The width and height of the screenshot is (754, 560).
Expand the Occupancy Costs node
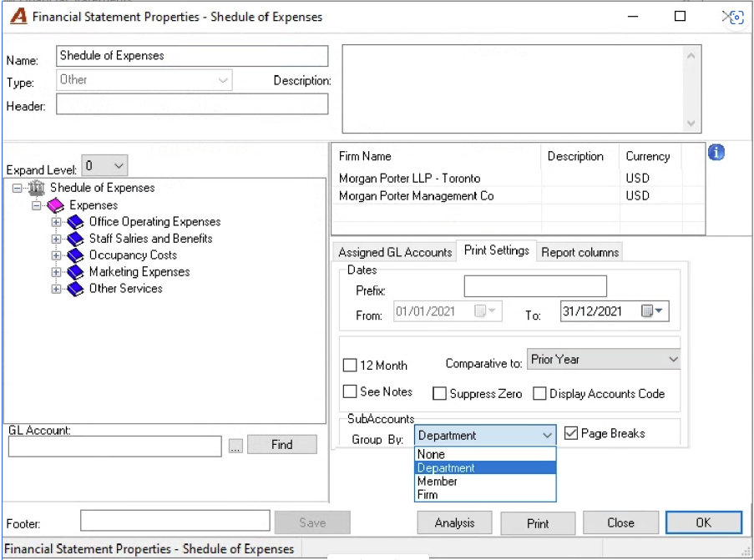56,255
